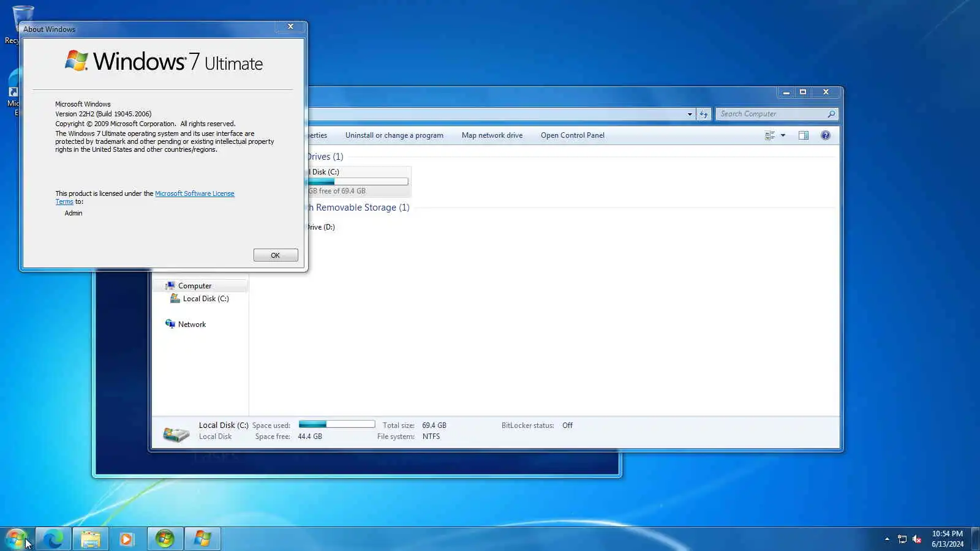The width and height of the screenshot is (980, 551).
Task: Expand the address bar history dropdown
Action: coord(690,114)
